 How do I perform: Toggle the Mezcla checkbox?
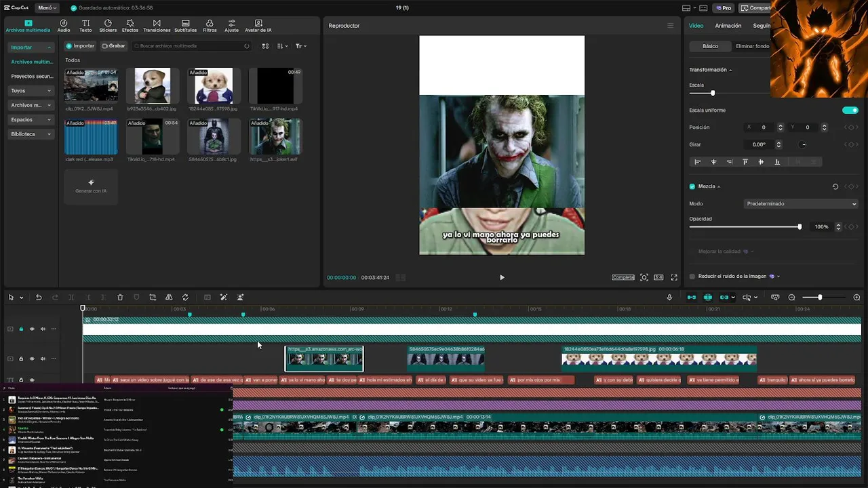(692, 186)
